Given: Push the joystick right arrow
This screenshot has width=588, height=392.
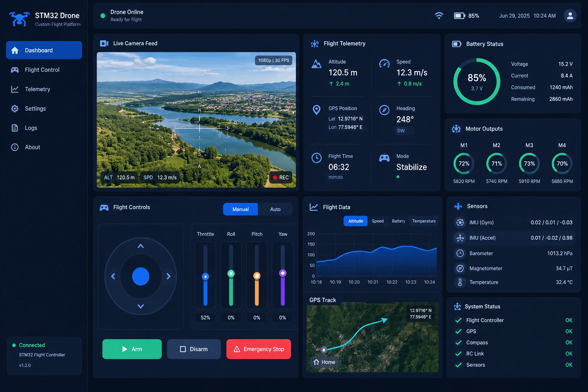Looking at the screenshot, I should 168,276.
